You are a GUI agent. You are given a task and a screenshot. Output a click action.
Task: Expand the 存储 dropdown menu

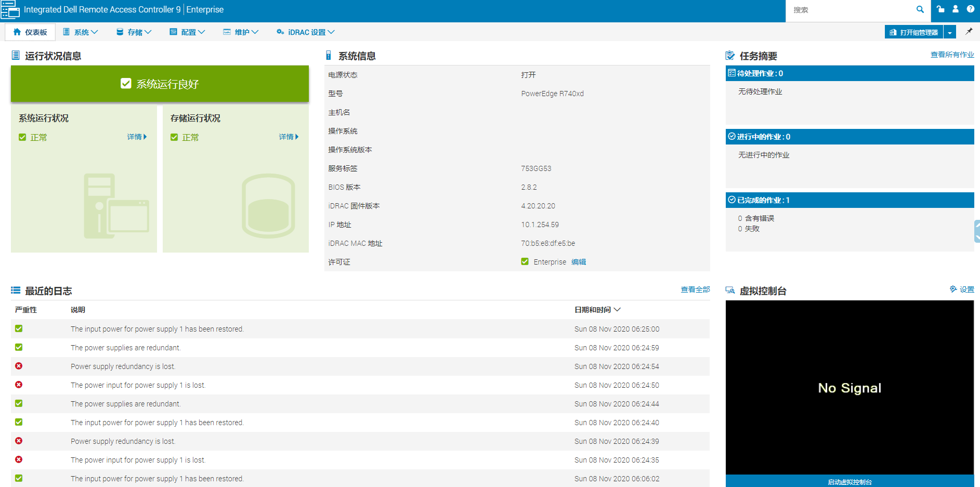pyautogui.click(x=134, y=32)
